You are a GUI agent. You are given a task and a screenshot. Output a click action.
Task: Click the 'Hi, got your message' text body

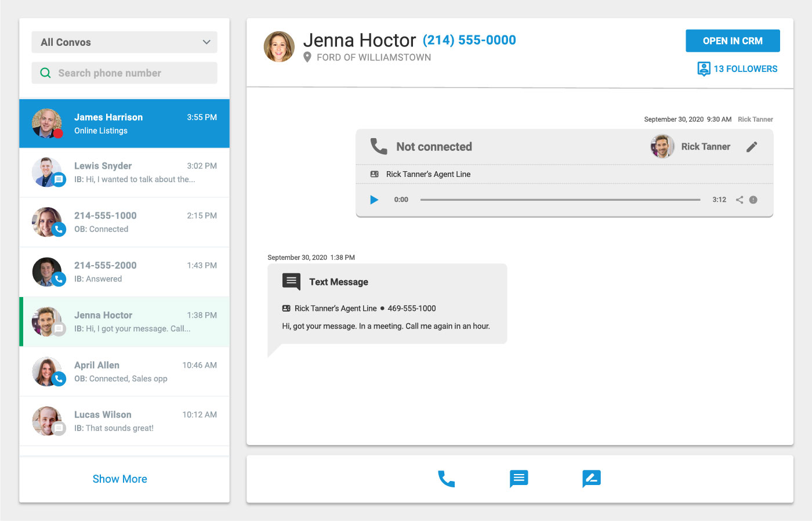(386, 326)
